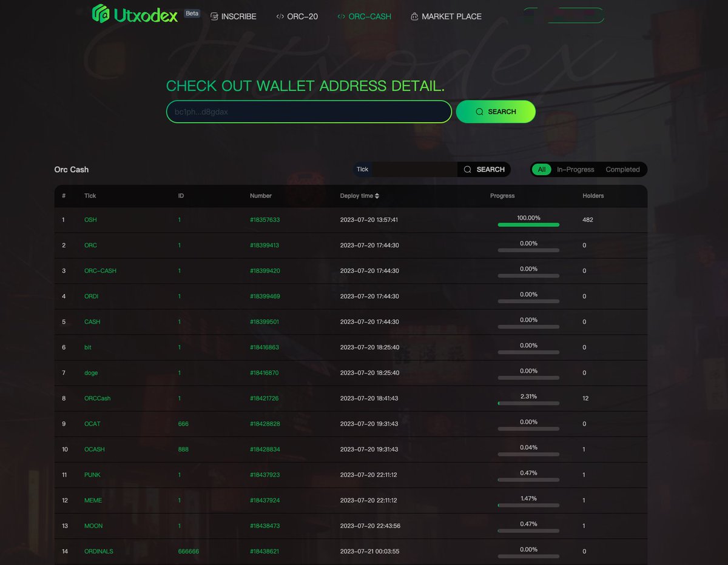
Task: Open the ORC-CASH nav item
Action: 364,16
